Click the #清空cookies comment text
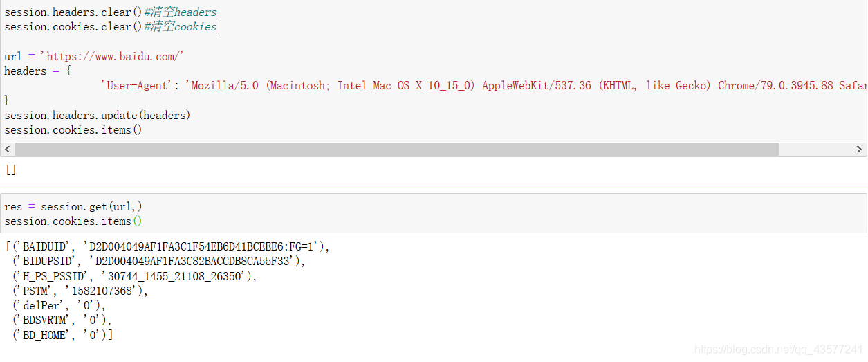868x362 pixels. [181, 27]
